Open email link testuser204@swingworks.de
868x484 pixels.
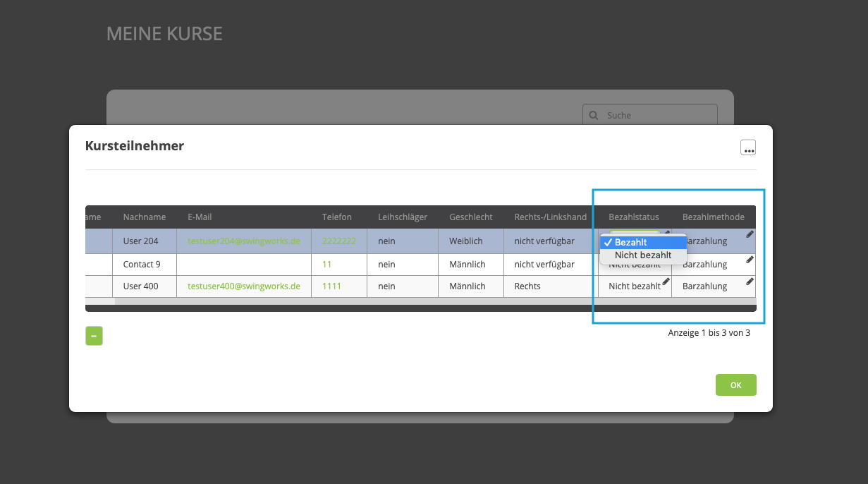point(244,241)
